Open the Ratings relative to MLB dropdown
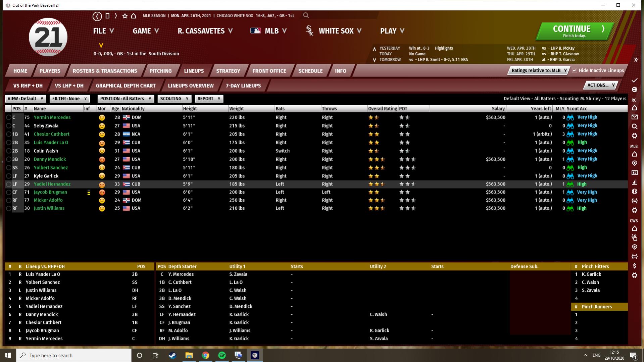This screenshot has width=644, height=362. pos(538,70)
